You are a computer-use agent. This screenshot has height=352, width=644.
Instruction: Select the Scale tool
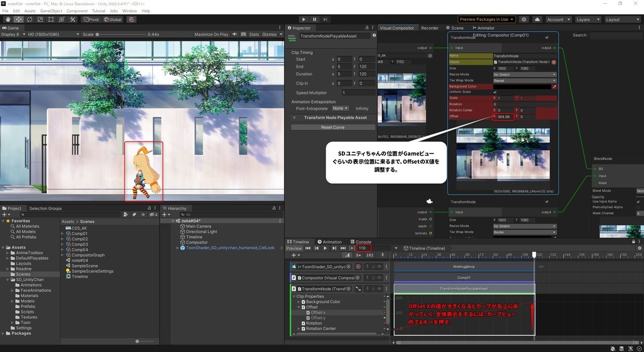[40, 19]
